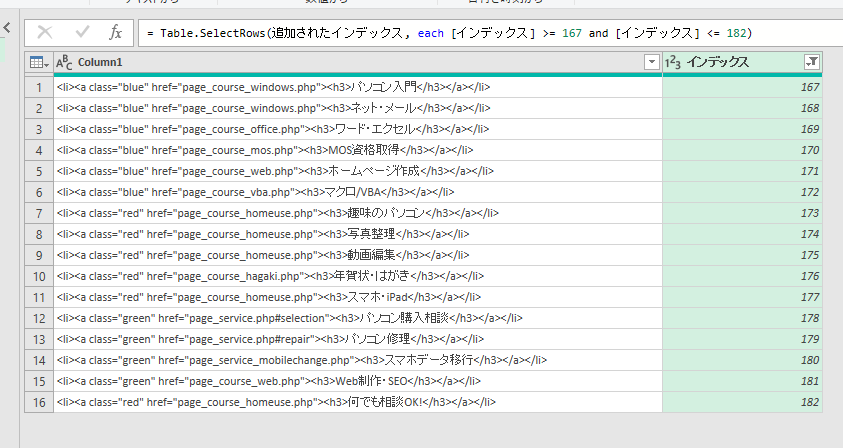Click cell containing MOS資格取得
Image resolution: width=843 pixels, height=448 pixels.
(358, 150)
